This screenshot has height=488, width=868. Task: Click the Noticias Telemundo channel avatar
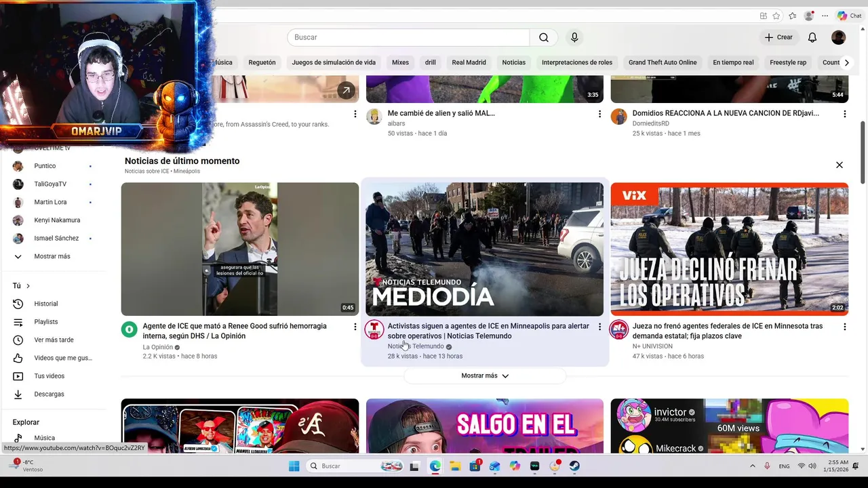(374, 330)
